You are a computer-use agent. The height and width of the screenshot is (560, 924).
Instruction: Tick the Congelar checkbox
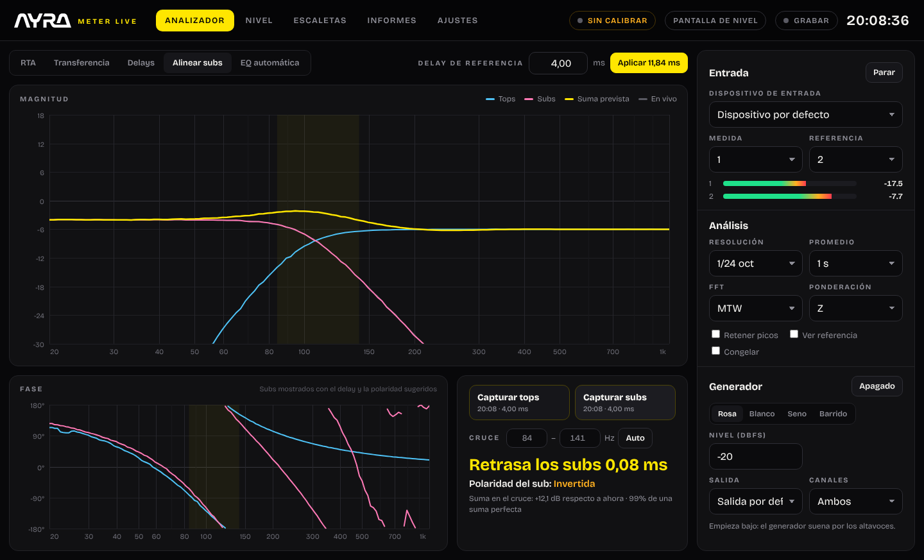(x=715, y=351)
